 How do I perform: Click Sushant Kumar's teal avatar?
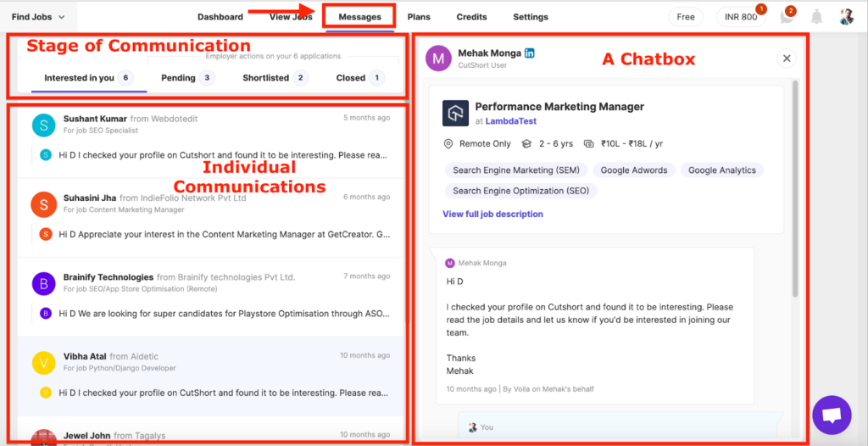(x=44, y=125)
